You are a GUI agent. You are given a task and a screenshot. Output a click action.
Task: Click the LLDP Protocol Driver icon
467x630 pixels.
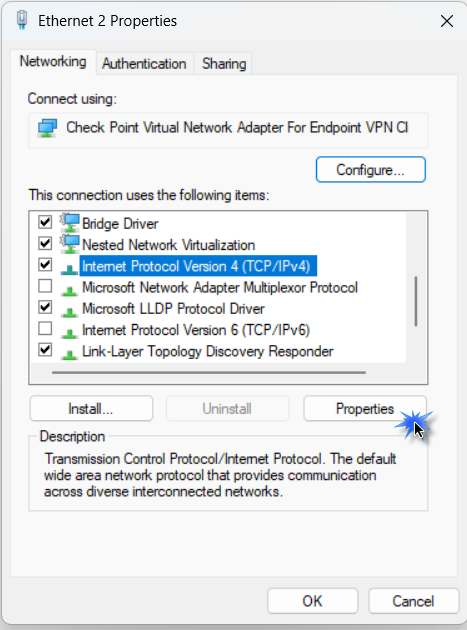click(70, 311)
